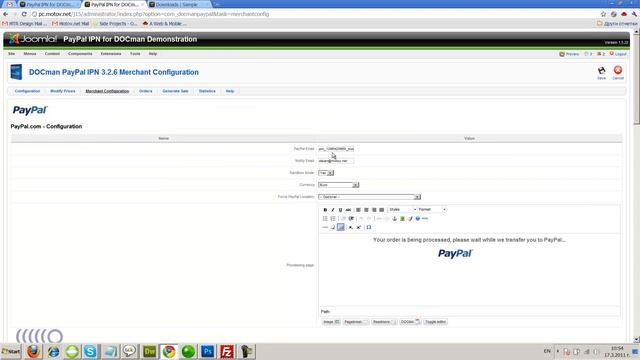Apply Italic formatting in the editor

point(333,210)
